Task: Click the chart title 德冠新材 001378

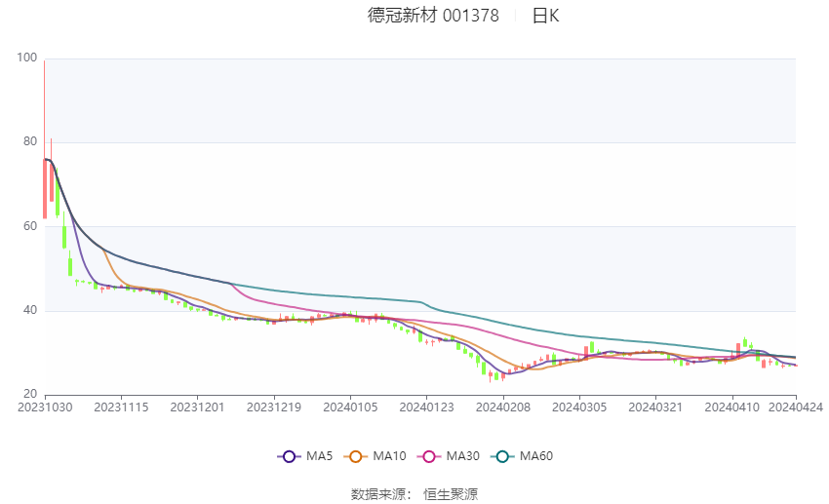Action: [x=433, y=16]
